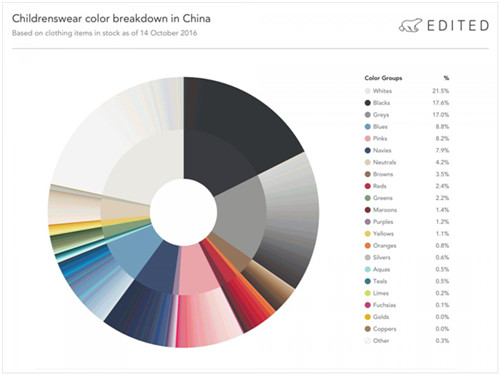Click the '%' legend column header

tap(446, 78)
